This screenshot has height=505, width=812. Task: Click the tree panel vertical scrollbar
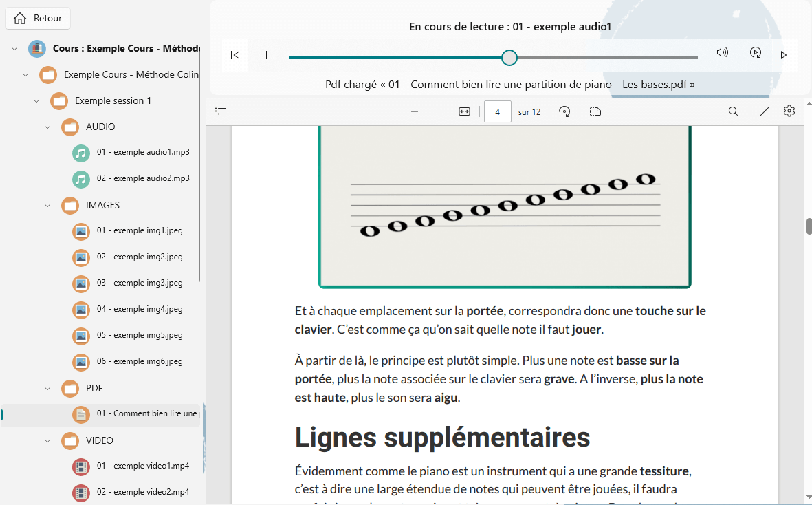click(199, 166)
